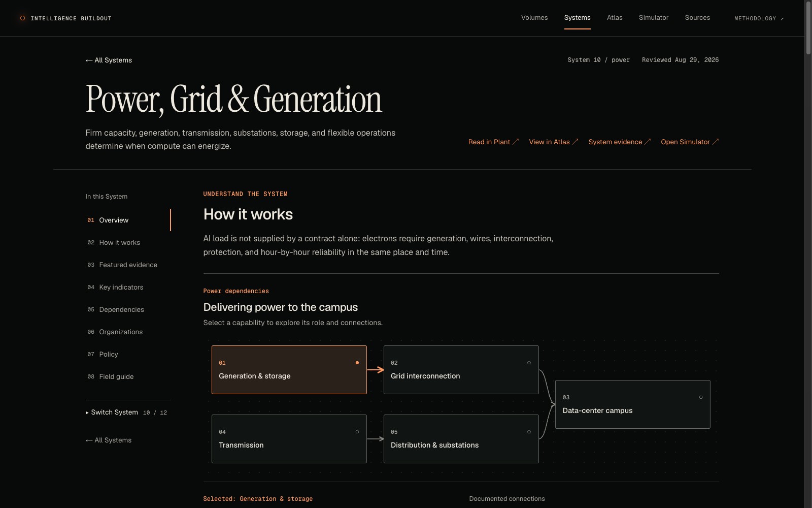The image size is (812, 508).
Task: Jump to Overview section in sidebar
Action: point(128,220)
